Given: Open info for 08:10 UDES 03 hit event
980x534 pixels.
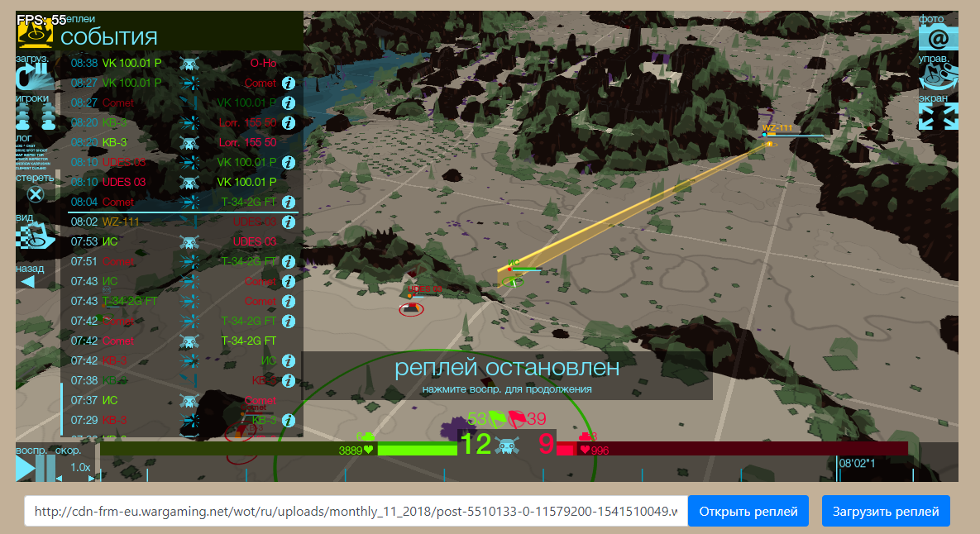Looking at the screenshot, I should click(288, 162).
